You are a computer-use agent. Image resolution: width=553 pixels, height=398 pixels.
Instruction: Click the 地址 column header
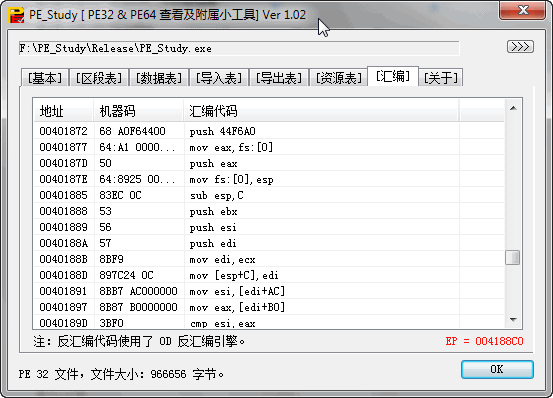(63, 111)
